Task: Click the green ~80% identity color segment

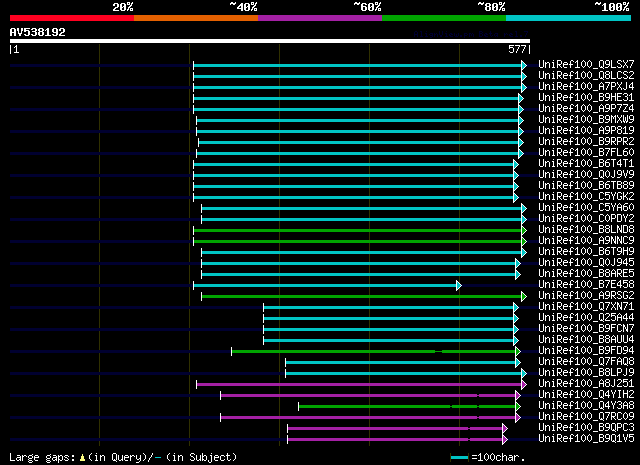Action: (444, 18)
